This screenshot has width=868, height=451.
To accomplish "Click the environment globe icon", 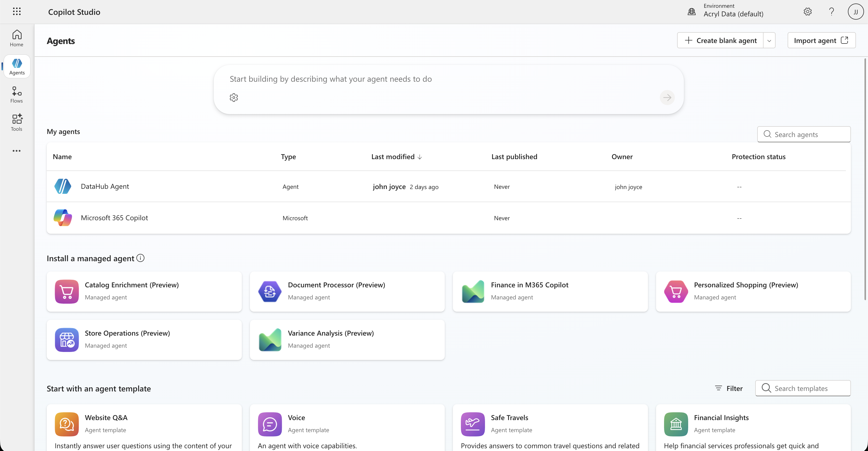I will [691, 12].
